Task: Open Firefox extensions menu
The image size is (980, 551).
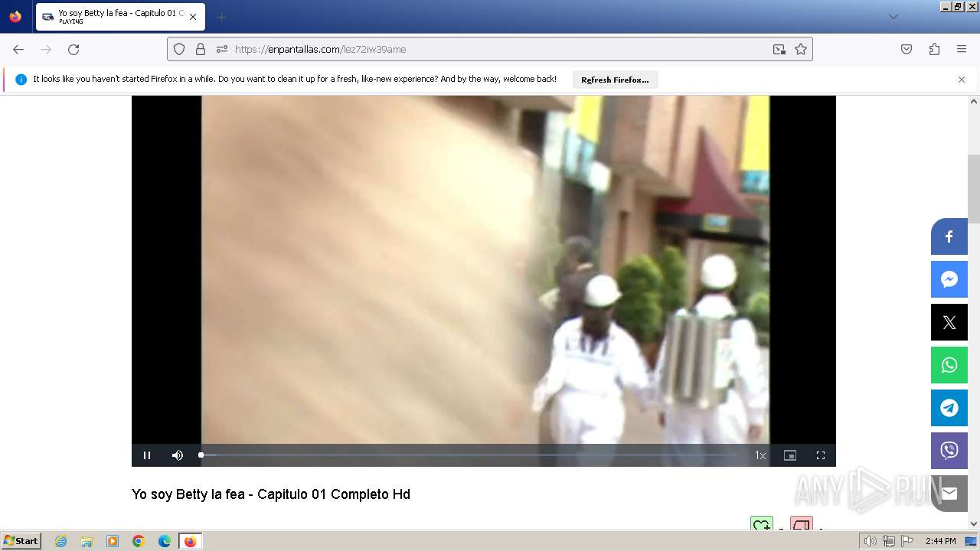Action: pos(934,49)
